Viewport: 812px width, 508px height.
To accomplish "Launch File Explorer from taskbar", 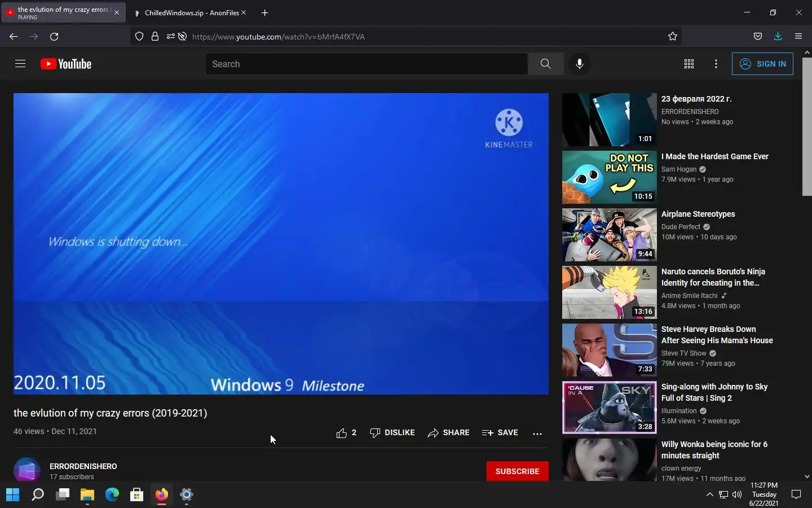I will (87, 495).
